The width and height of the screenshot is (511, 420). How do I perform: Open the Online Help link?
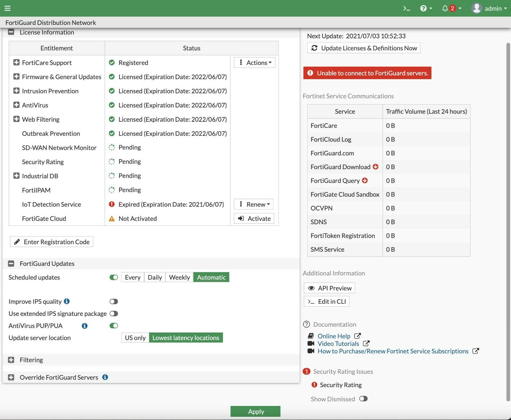click(334, 336)
